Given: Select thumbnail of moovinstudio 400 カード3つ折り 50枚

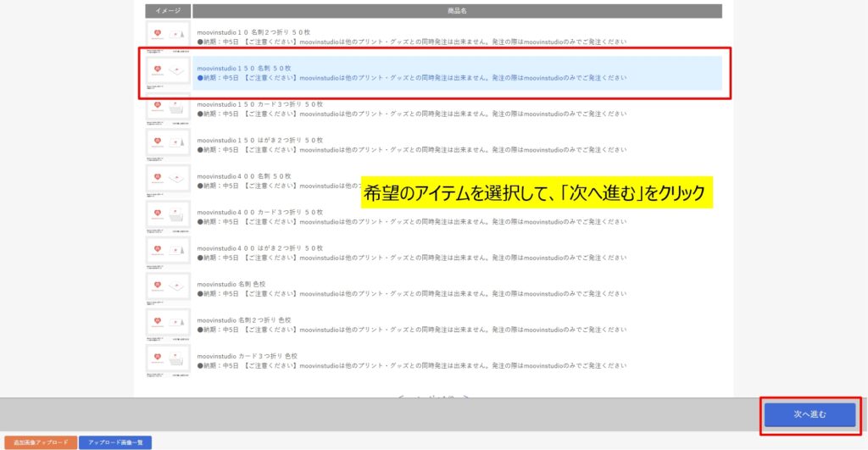Looking at the screenshot, I should point(168,215).
